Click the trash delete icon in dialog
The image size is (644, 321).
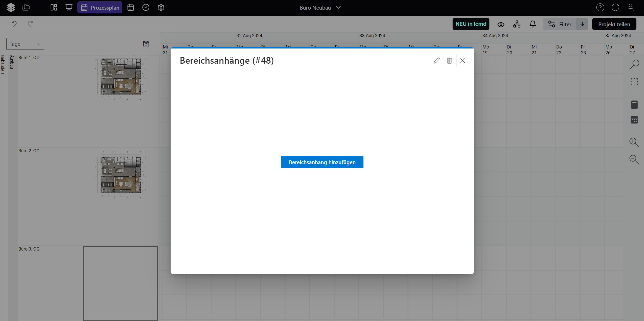click(x=449, y=61)
